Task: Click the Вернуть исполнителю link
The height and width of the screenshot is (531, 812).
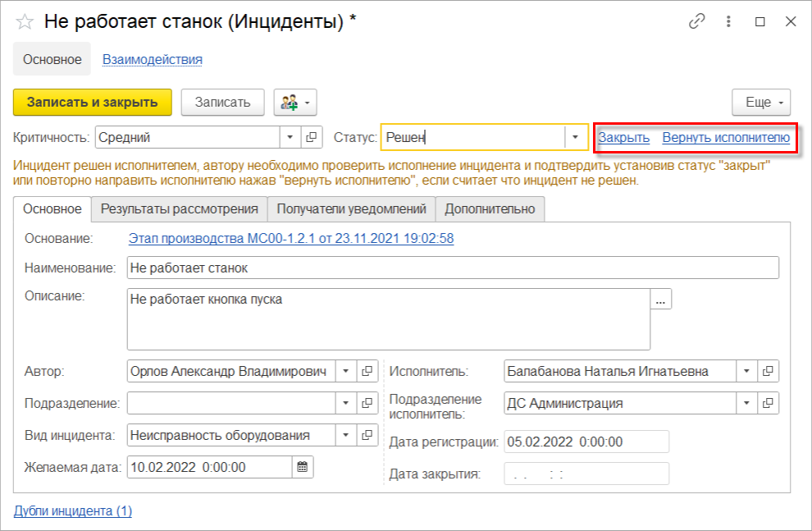Action: click(x=726, y=138)
